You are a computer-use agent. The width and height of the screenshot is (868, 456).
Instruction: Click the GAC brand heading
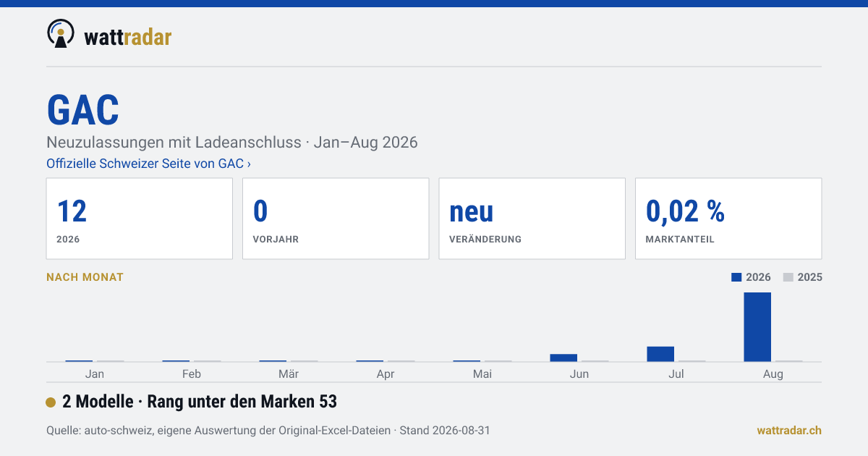click(83, 110)
